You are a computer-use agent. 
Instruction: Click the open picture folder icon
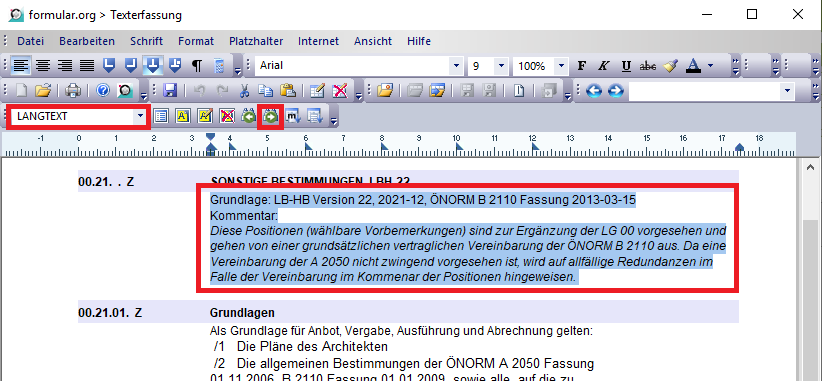pyautogui.click(x=385, y=91)
